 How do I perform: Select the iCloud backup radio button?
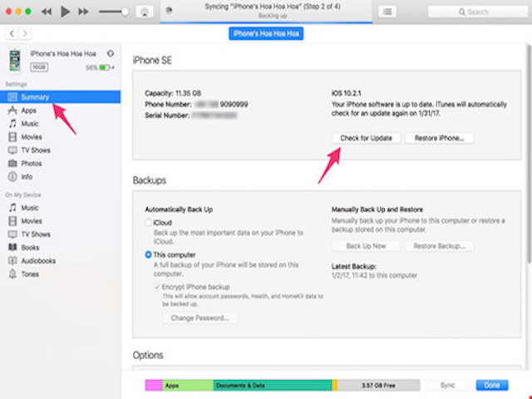(x=148, y=223)
